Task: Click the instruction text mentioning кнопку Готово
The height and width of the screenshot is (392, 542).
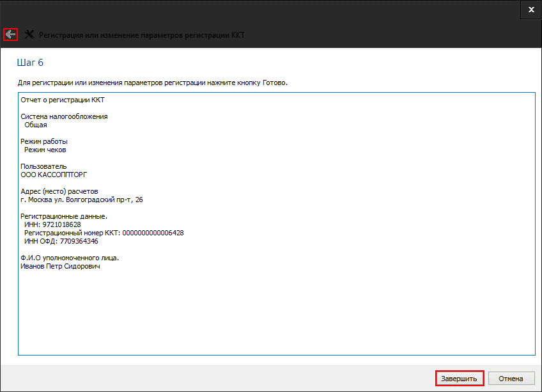Action: (152, 82)
